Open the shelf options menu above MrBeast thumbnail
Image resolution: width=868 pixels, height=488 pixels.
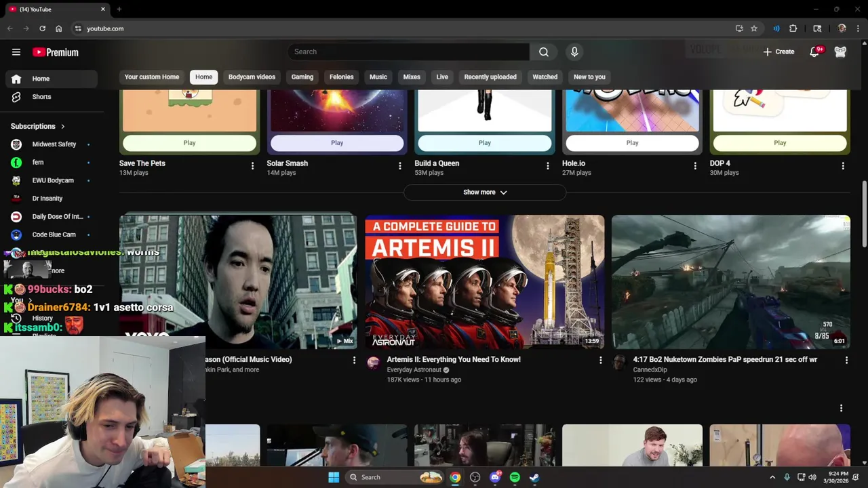pos(841,408)
